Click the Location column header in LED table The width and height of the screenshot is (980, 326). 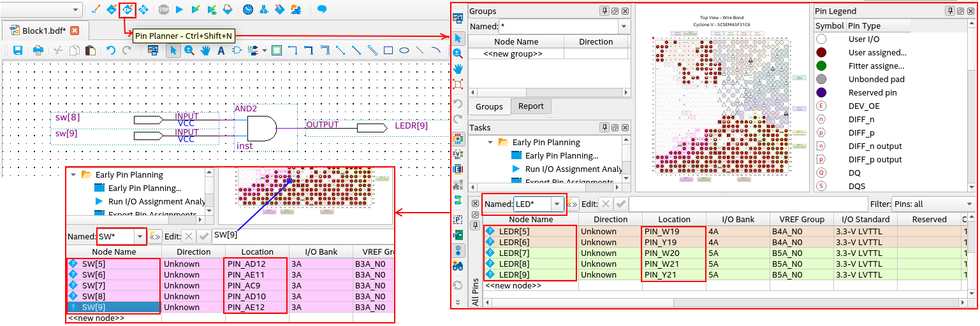pyautogui.click(x=674, y=219)
